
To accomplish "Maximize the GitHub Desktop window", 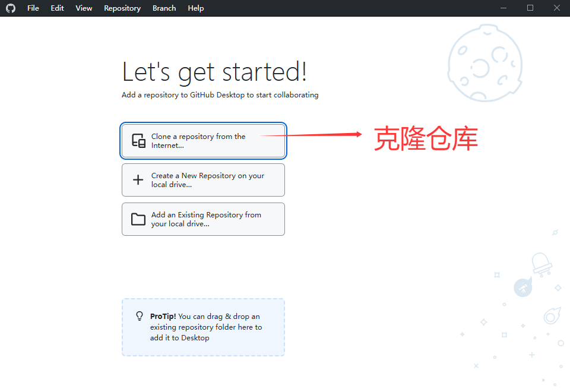I will 530,8.
